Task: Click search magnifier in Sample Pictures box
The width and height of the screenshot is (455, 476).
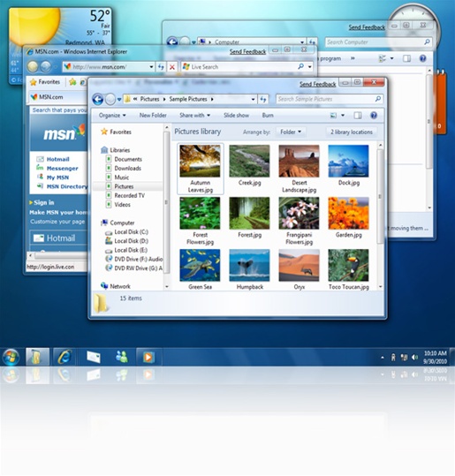Action: [377, 99]
